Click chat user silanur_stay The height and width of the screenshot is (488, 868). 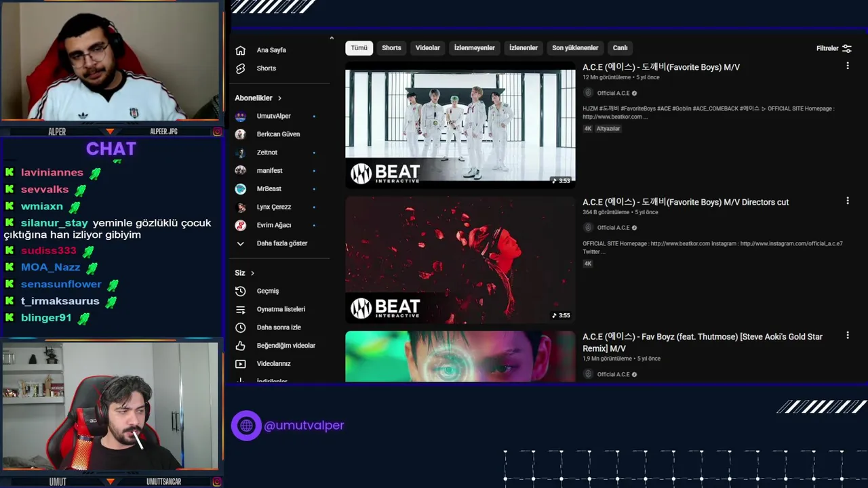(54, 223)
